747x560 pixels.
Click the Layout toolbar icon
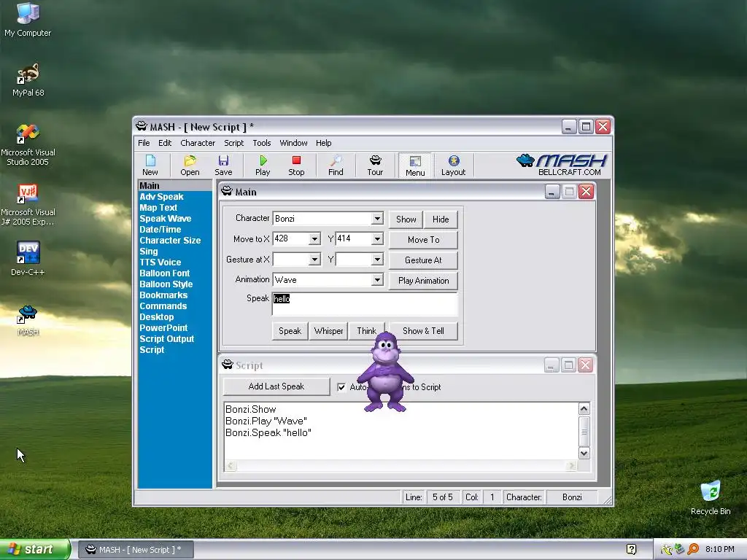coord(453,166)
